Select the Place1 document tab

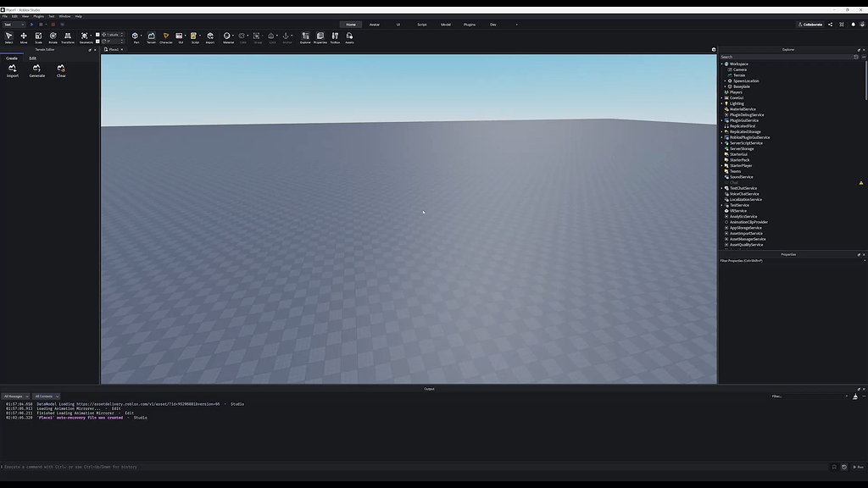point(113,49)
